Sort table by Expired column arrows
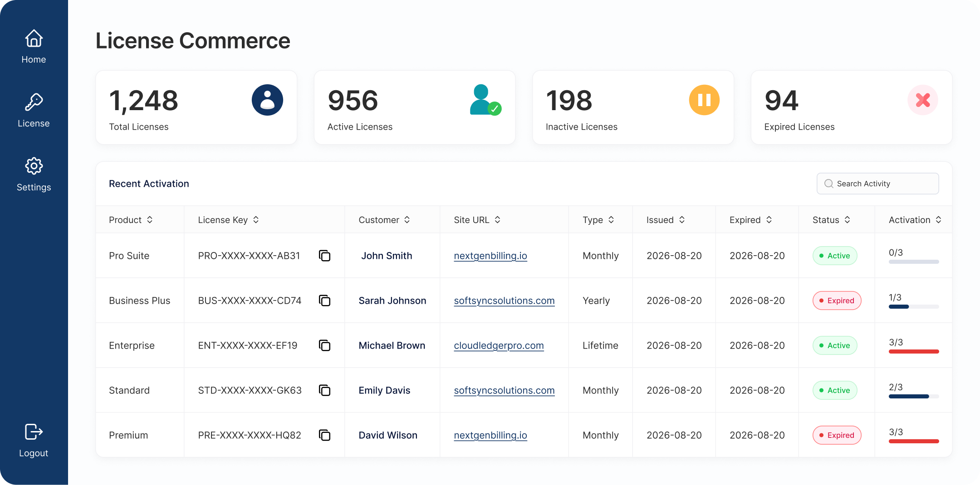The width and height of the screenshot is (980, 485). [x=769, y=220]
